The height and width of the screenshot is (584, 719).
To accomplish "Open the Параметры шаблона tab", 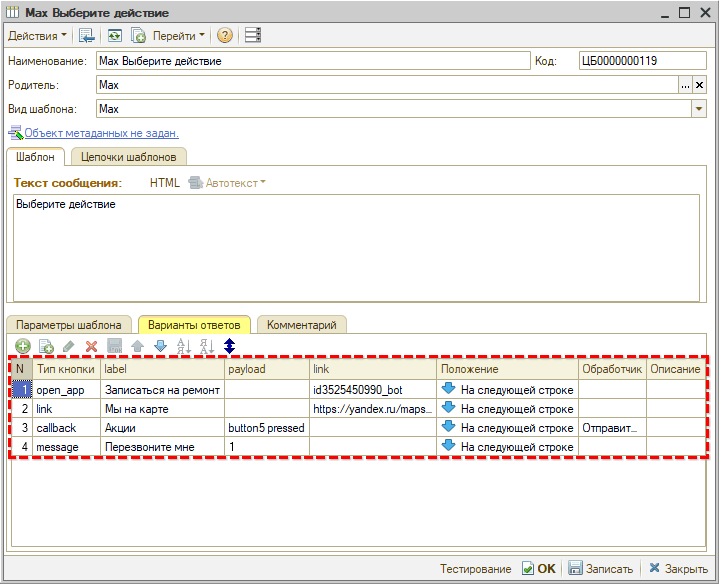I will pos(69,325).
